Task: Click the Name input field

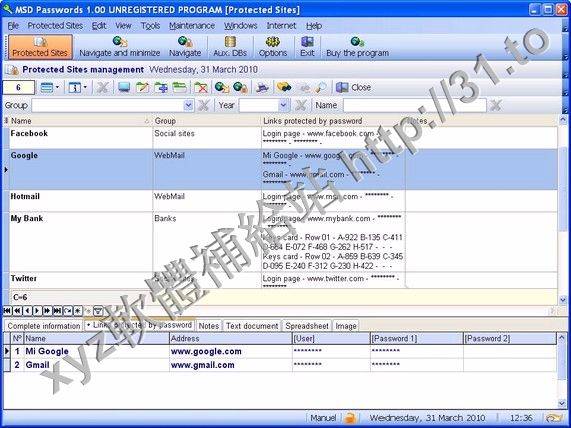Action: tap(414, 106)
